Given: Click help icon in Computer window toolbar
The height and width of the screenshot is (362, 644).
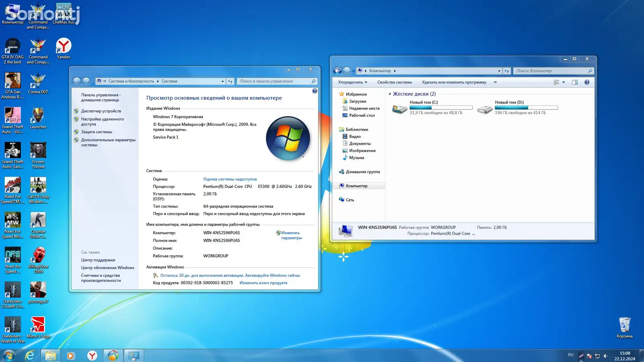Looking at the screenshot, I should tap(587, 82).
